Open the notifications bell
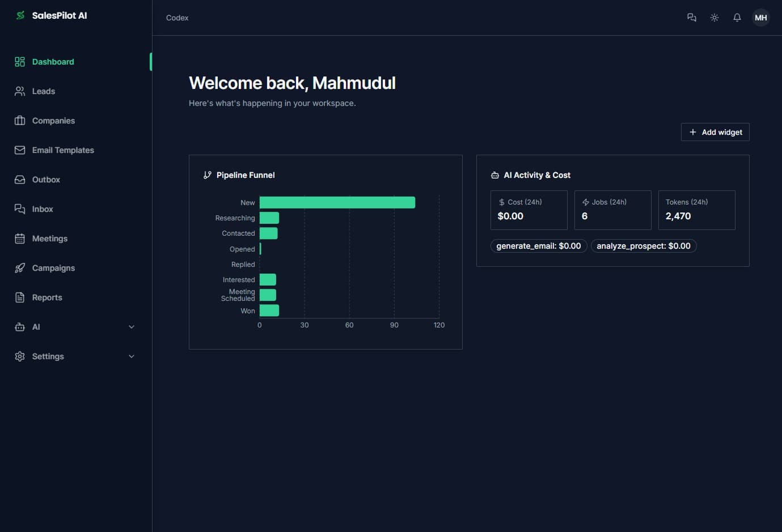 [737, 18]
